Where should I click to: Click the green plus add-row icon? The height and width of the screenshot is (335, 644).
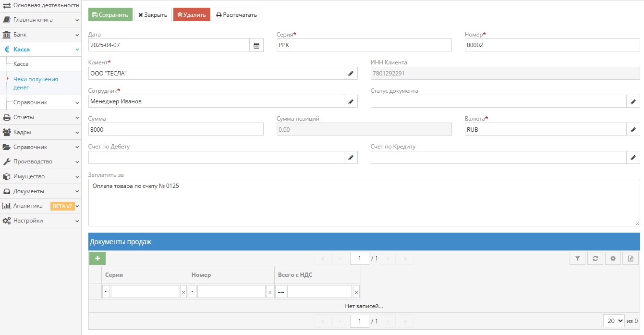point(97,259)
